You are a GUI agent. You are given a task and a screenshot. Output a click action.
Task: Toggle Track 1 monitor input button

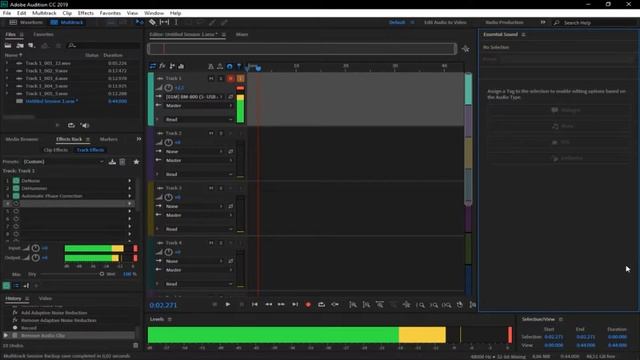coord(240,78)
